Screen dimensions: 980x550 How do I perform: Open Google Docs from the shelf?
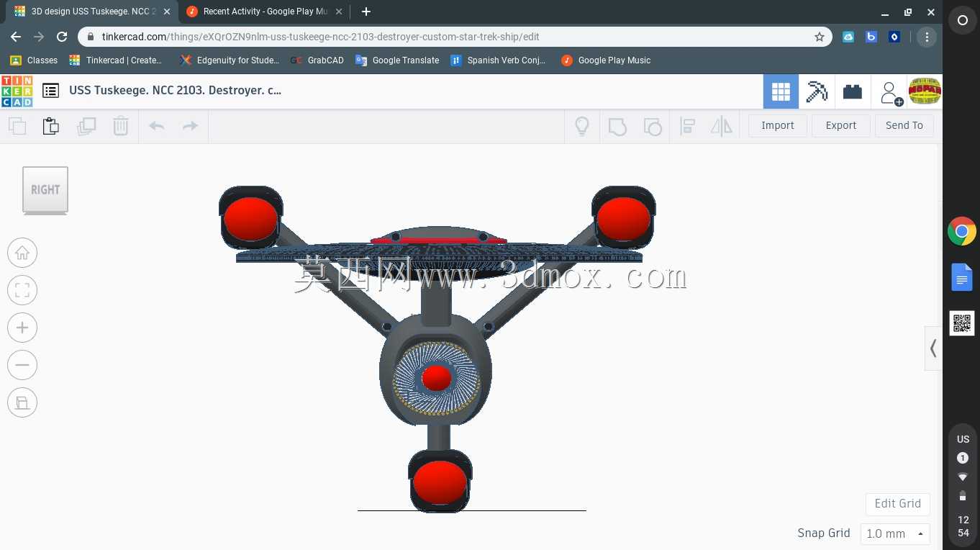[x=962, y=277]
